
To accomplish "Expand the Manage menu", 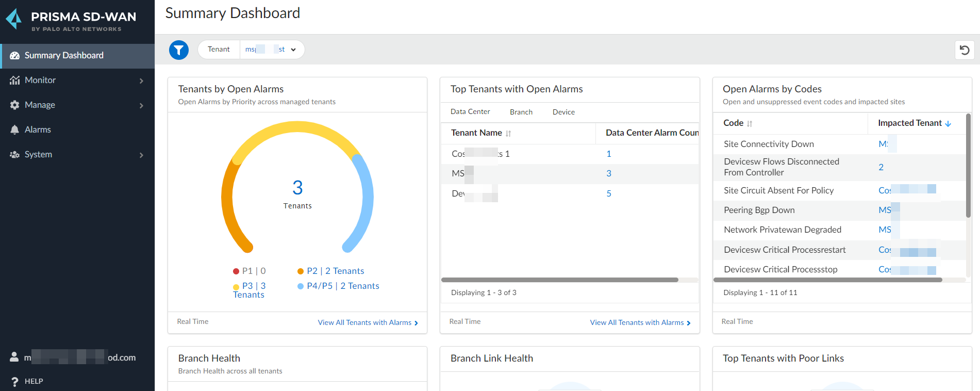I will coord(141,105).
